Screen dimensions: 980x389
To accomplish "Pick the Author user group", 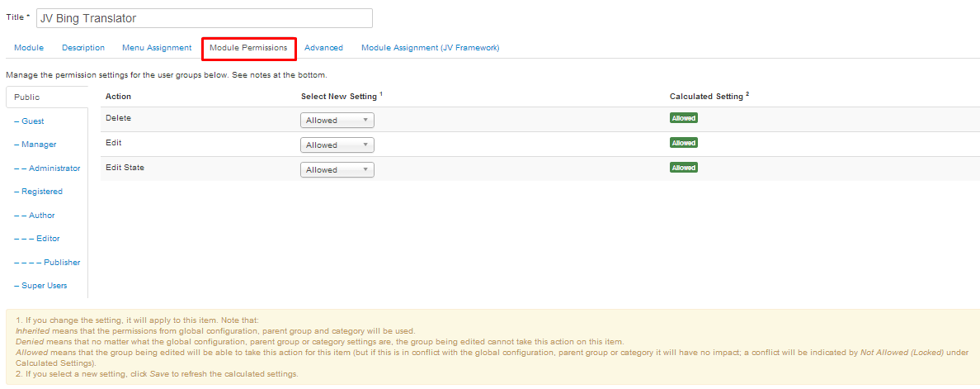I will [x=41, y=216].
